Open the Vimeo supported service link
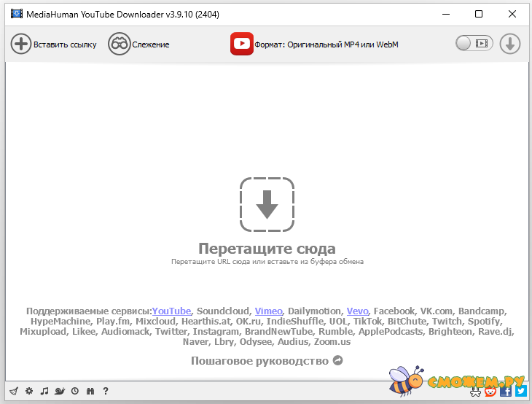This screenshot has width=532, height=404. pyautogui.click(x=267, y=311)
